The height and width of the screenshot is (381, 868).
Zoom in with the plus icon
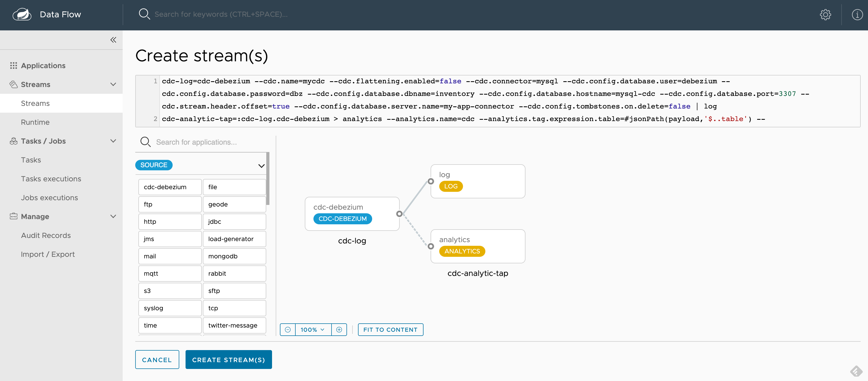point(339,329)
